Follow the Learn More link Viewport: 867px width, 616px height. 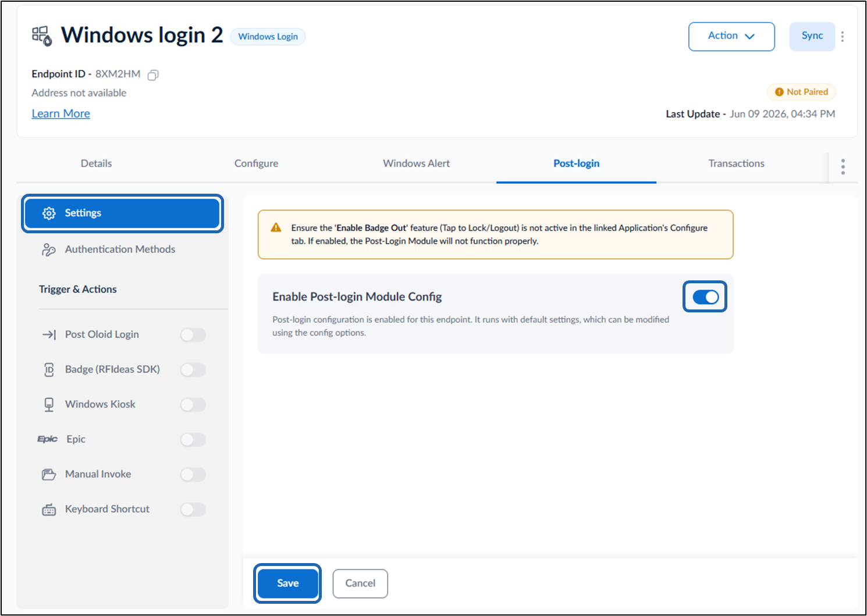[61, 113]
